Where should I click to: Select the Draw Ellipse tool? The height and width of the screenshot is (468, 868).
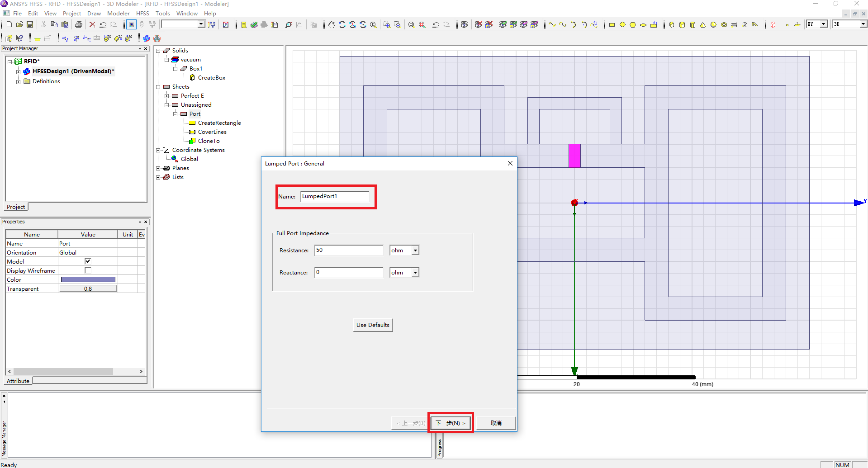pos(643,24)
